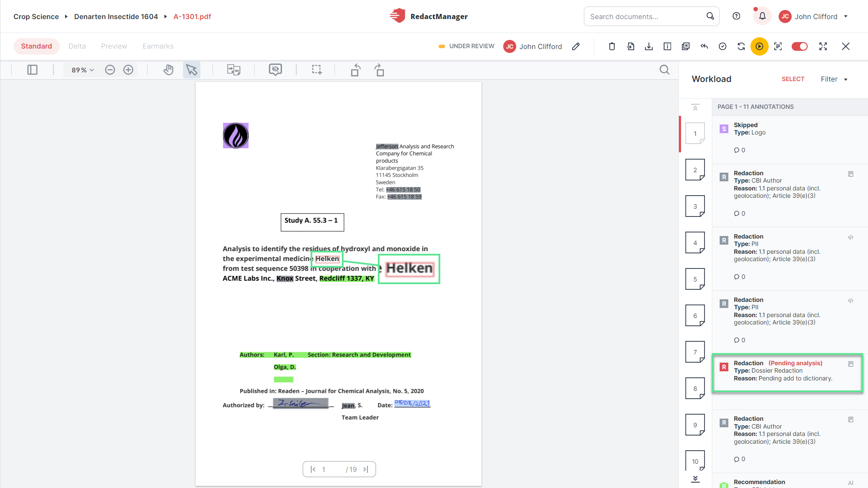Select the rectangle redaction tool
This screenshot has height=488, width=868.
click(x=317, y=70)
